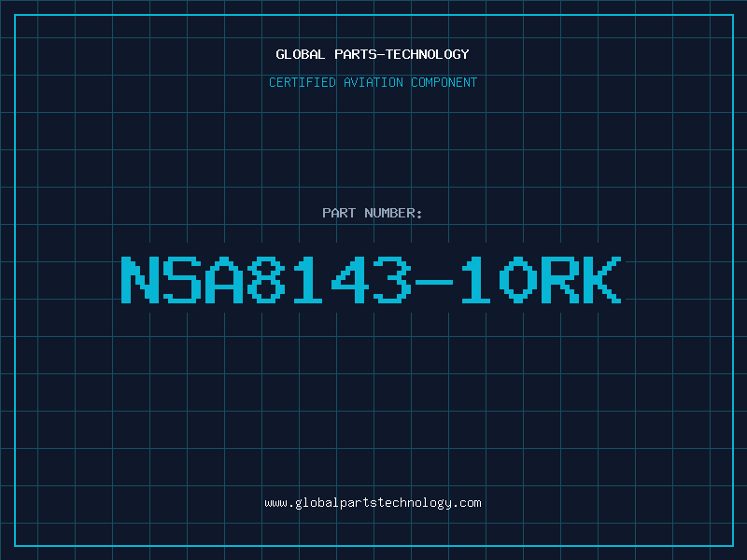Click the letter S in the part number
This screenshot has height=560, width=747.
[x=182, y=279]
